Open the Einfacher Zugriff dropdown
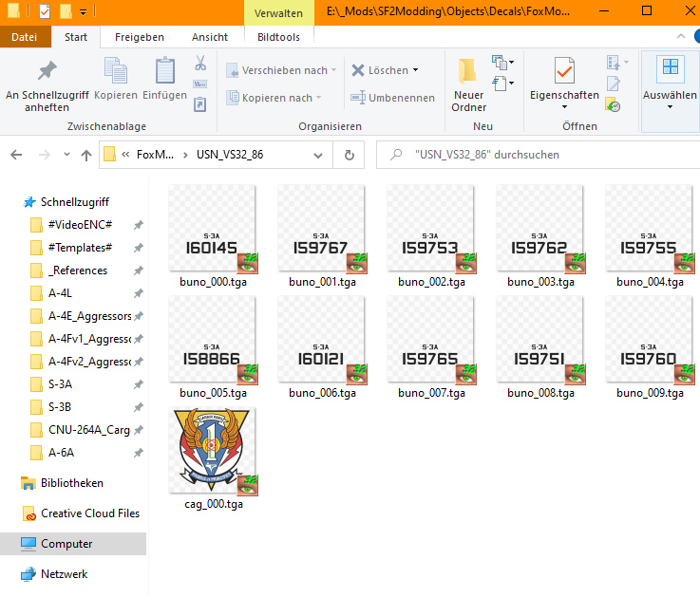 click(502, 84)
